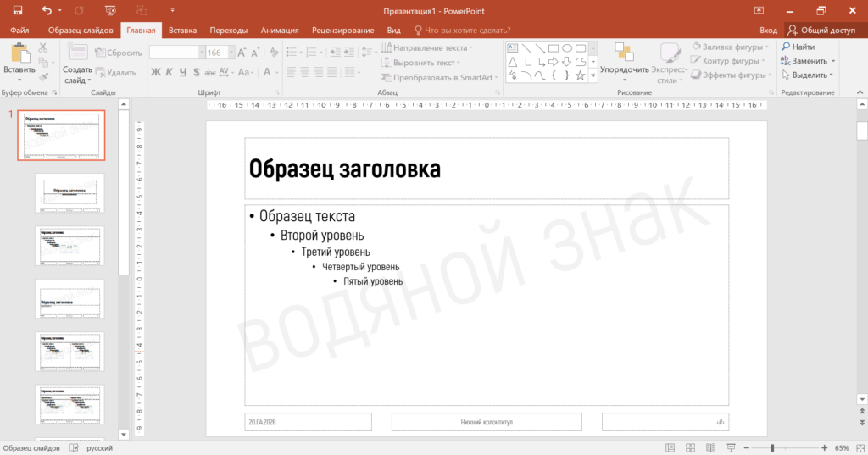This screenshot has width=868, height=455.
Task: Open Эффекты фигуры dropdown
Action: [x=732, y=75]
